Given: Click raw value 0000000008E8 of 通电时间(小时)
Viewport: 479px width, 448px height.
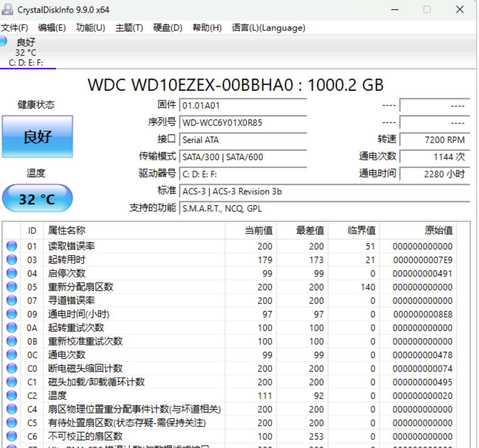Looking at the screenshot, I should click(x=423, y=314).
